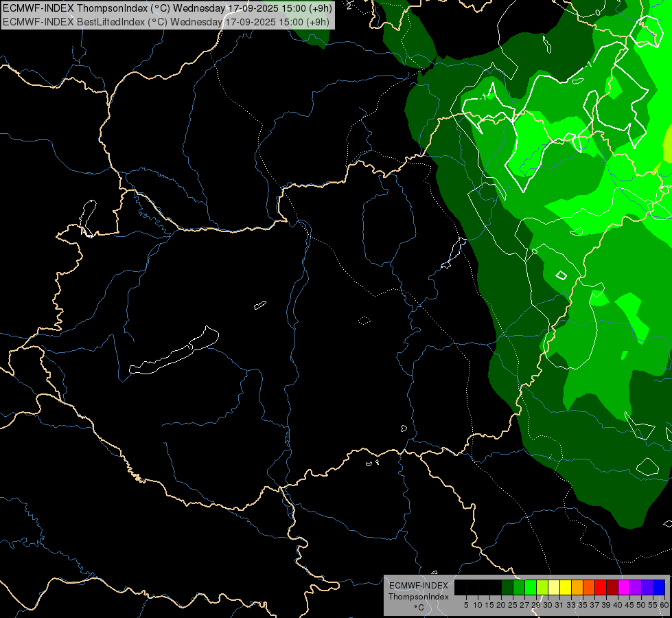Click the legend's ECMWF-INDEX ThompsonIndex label

click(418, 591)
